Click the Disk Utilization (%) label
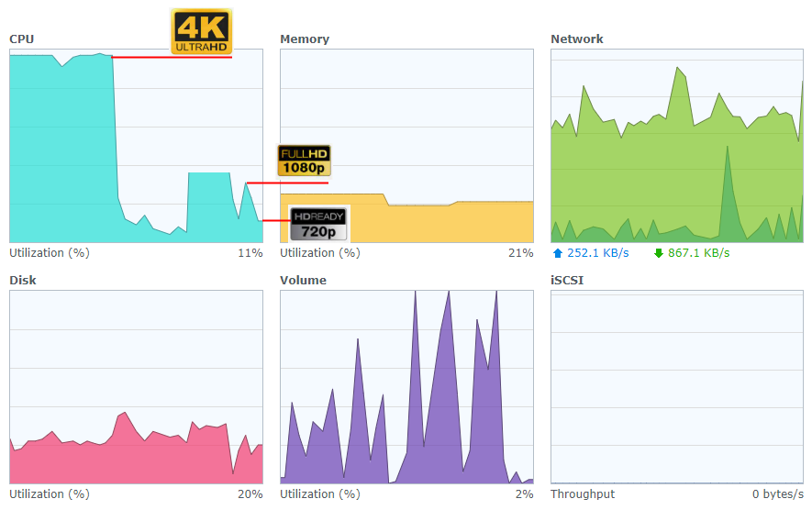 coord(50,494)
